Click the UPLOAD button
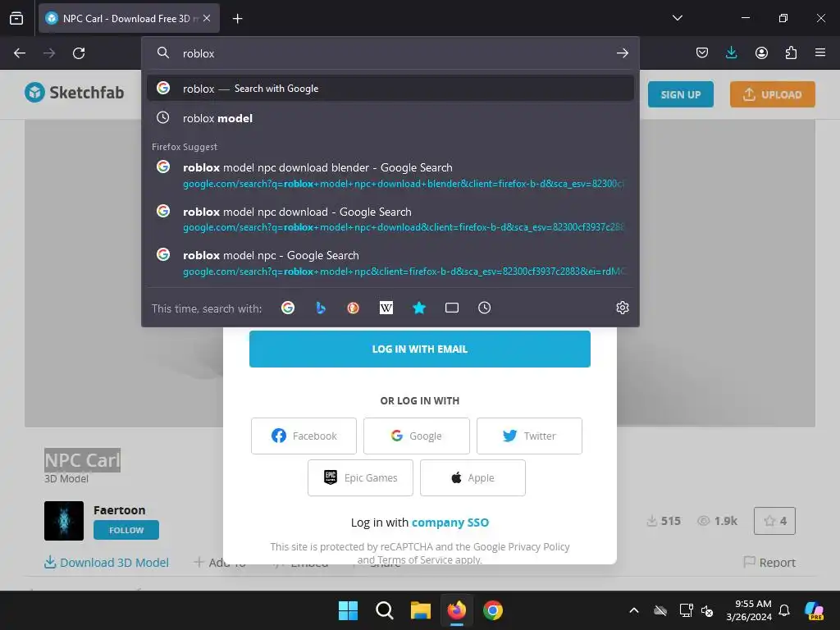The image size is (840, 630). point(772,94)
